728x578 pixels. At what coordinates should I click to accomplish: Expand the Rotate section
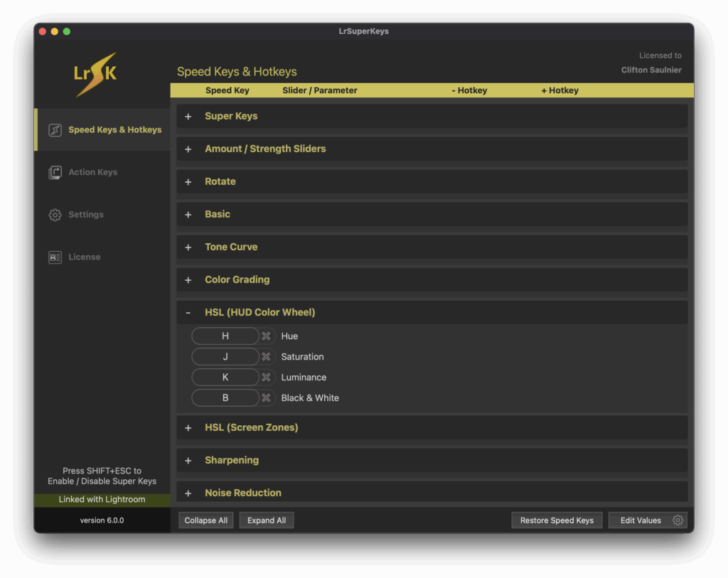click(x=188, y=182)
